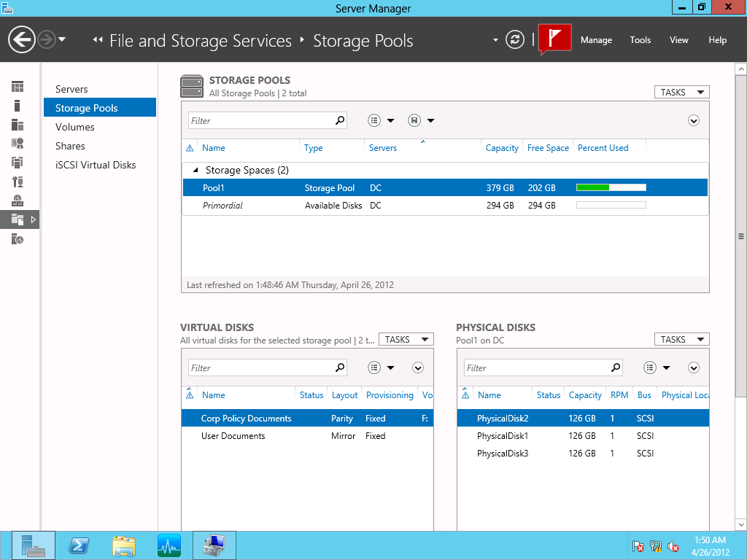Select Servers in navigation pane
The height and width of the screenshot is (560, 747).
click(x=71, y=89)
